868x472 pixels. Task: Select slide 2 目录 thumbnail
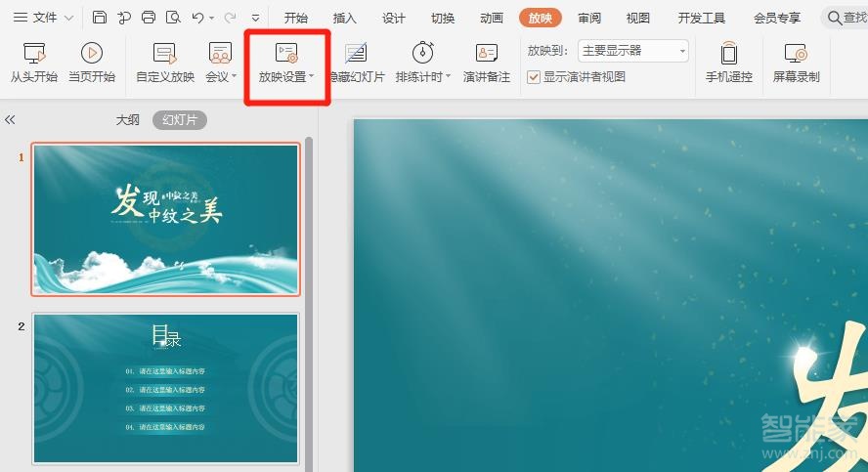tap(166, 388)
